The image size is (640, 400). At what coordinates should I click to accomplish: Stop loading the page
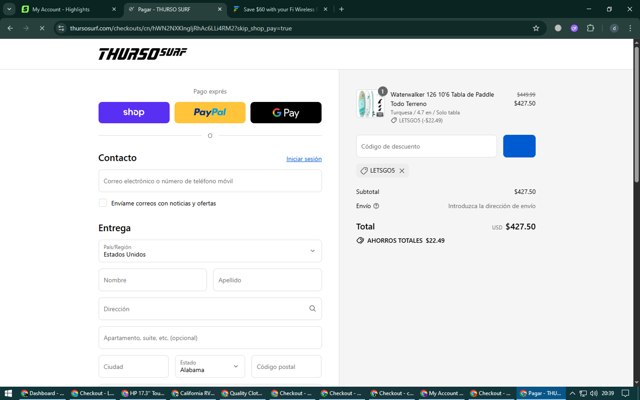click(42, 28)
